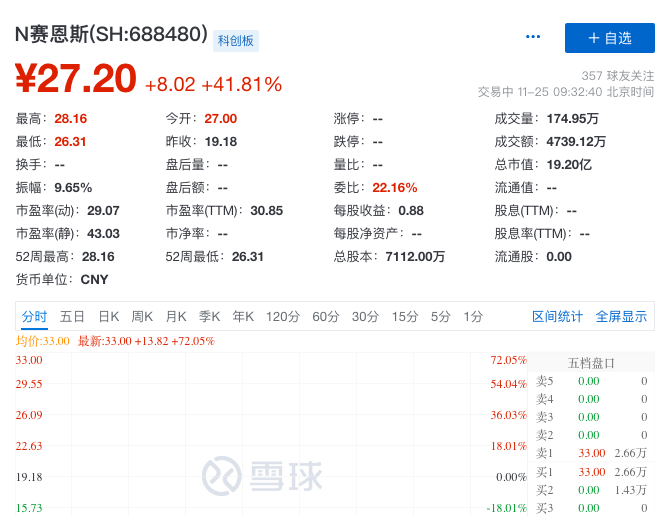Open the 周K chart tab
The width and height of the screenshot is (660, 517).
(x=142, y=316)
